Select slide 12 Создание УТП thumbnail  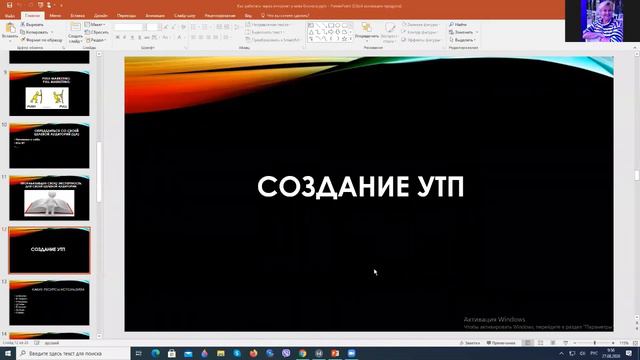[49, 250]
